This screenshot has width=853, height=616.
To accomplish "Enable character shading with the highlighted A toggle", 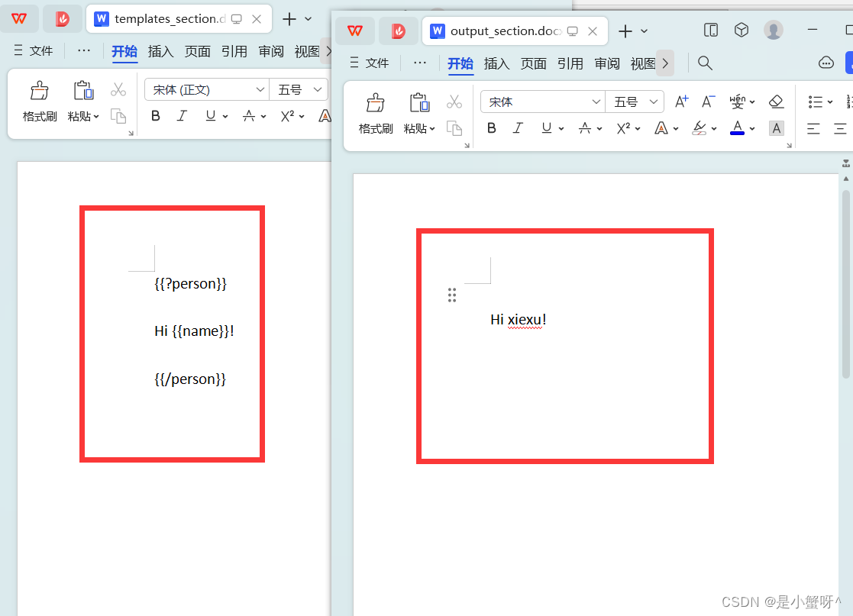I will pos(776,127).
